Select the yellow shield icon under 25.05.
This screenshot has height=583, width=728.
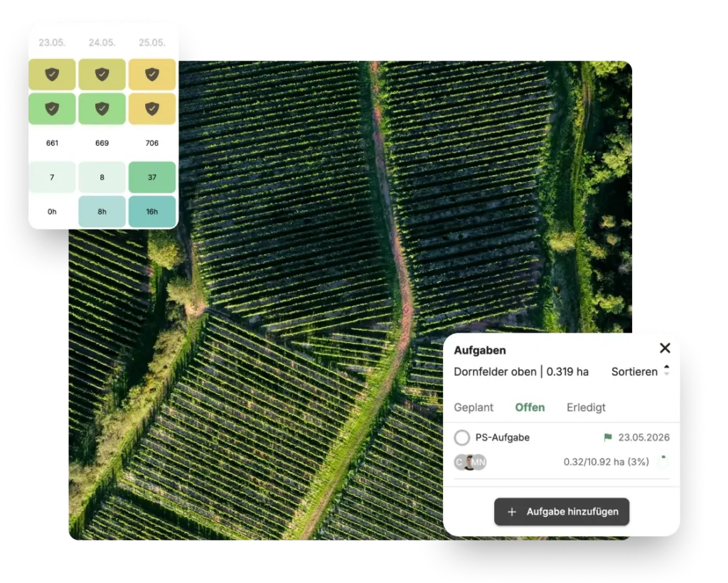coord(151,74)
